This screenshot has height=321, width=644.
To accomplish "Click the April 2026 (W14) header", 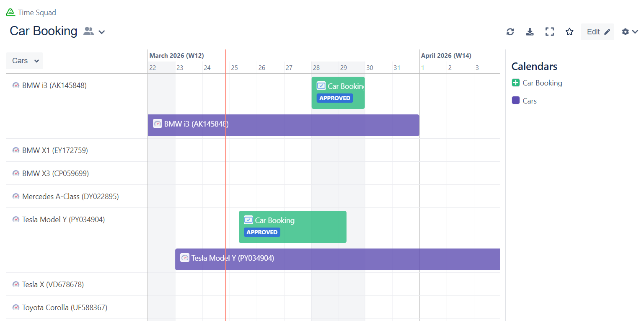I will pyautogui.click(x=446, y=55).
